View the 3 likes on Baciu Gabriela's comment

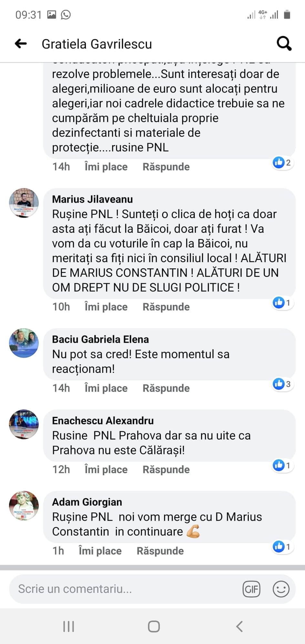(282, 384)
